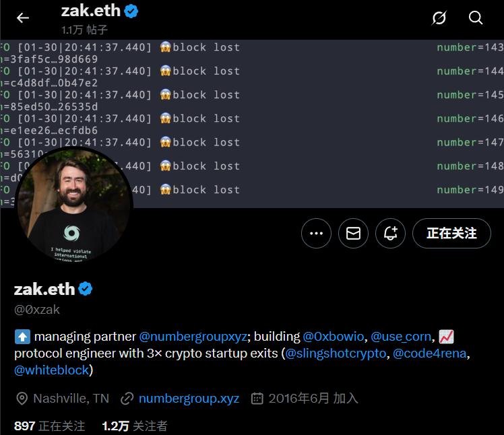
Task: View the 897 正在关注 following list
Action: [49, 426]
